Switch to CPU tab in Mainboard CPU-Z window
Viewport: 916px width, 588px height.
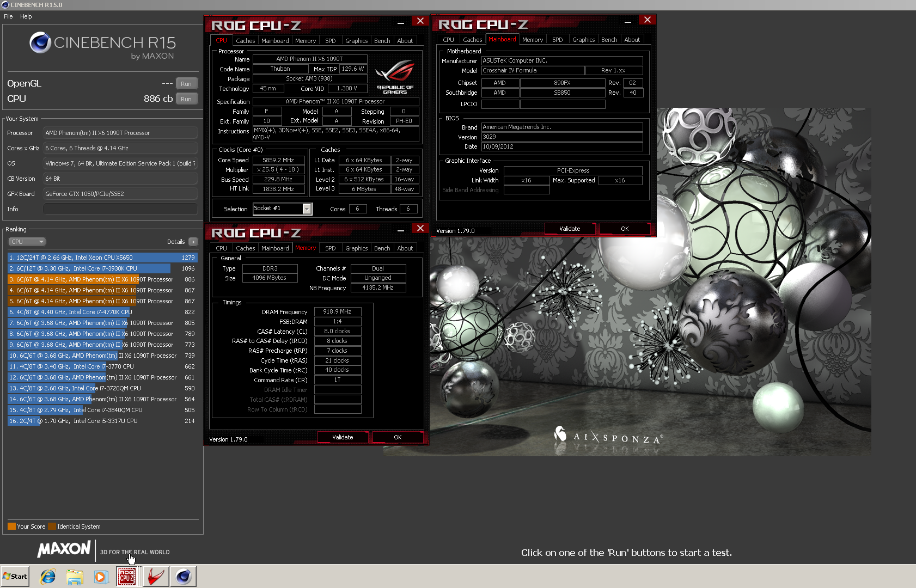[x=448, y=40]
